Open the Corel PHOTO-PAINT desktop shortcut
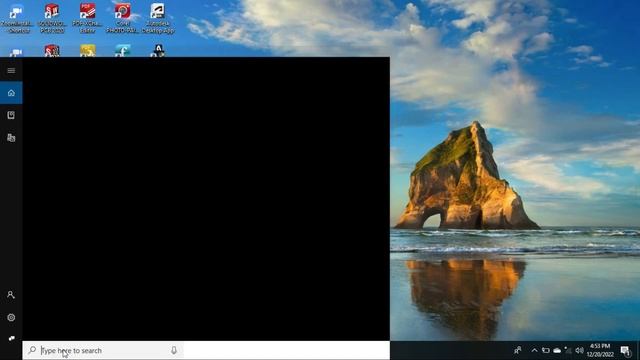This screenshot has width=640, height=360. 122,18
